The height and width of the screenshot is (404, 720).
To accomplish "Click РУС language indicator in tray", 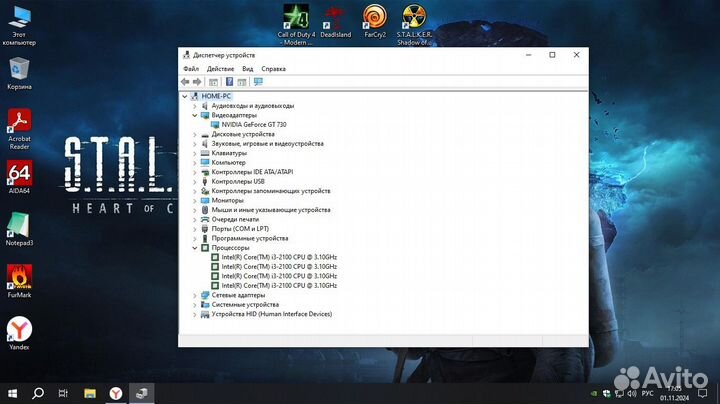I will [x=647, y=393].
